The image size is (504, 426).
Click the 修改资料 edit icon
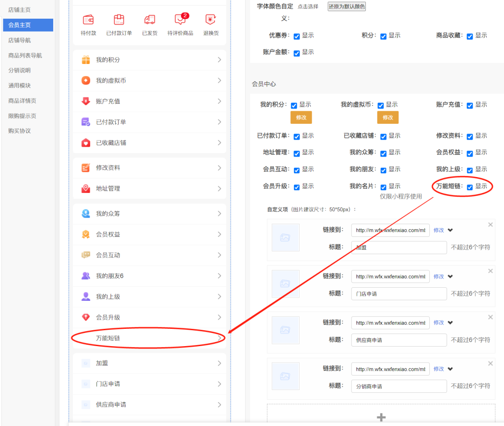point(86,168)
